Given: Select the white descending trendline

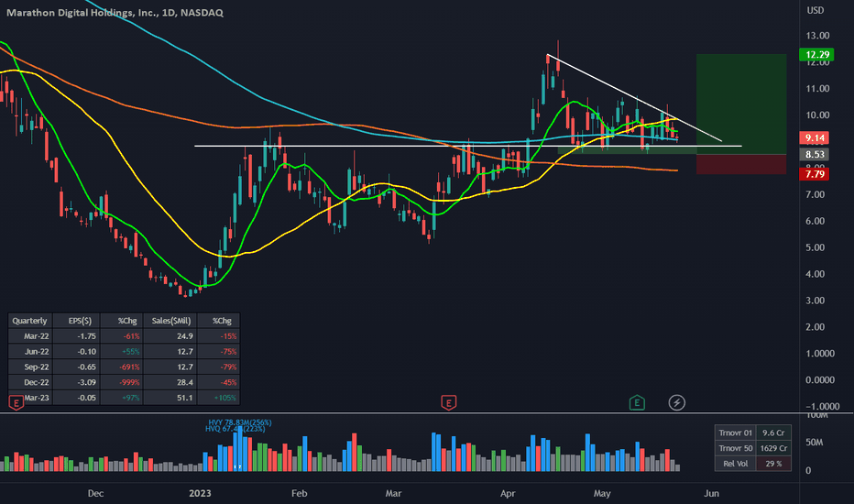Looking at the screenshot, I should point(634,98).
